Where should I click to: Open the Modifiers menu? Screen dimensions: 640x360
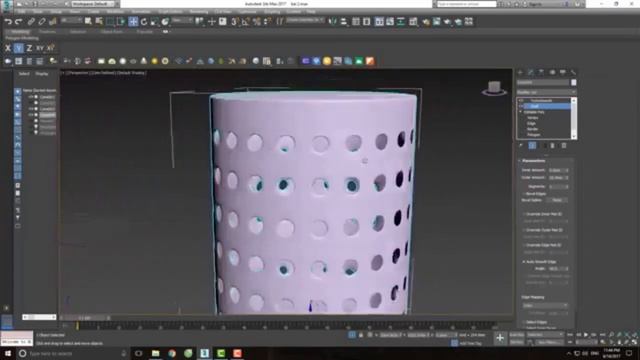click(x=115, y=12)
